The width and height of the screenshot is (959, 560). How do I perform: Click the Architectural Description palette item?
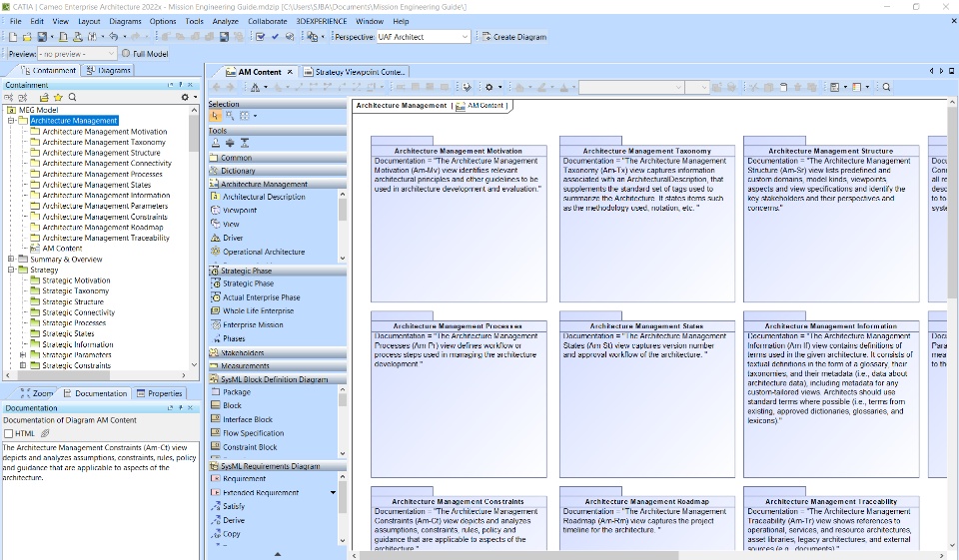point(264,197)
